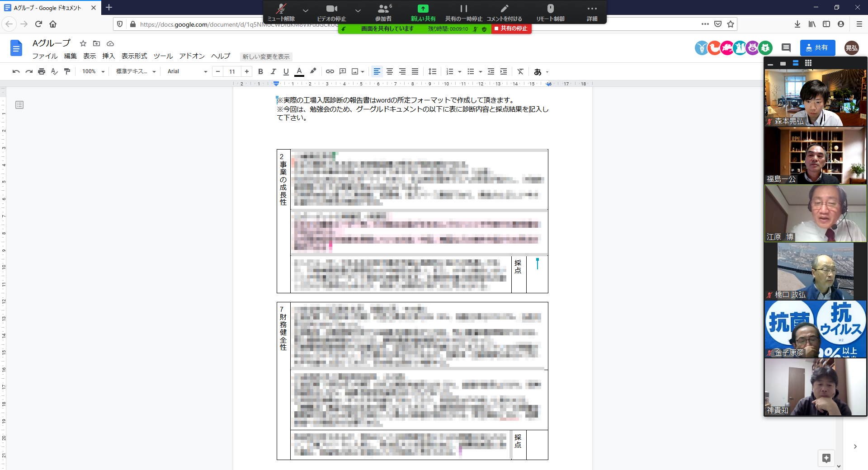Viewport: 868px width, 470px height.
Task: Clear formatting with toolbar icon
Action: tap(520, 71)
